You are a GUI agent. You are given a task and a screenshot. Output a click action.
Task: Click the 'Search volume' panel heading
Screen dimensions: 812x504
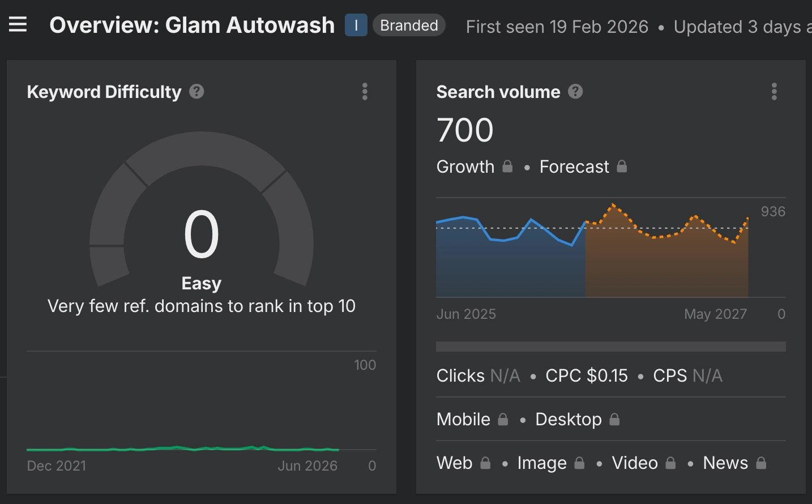click(498, 92)
